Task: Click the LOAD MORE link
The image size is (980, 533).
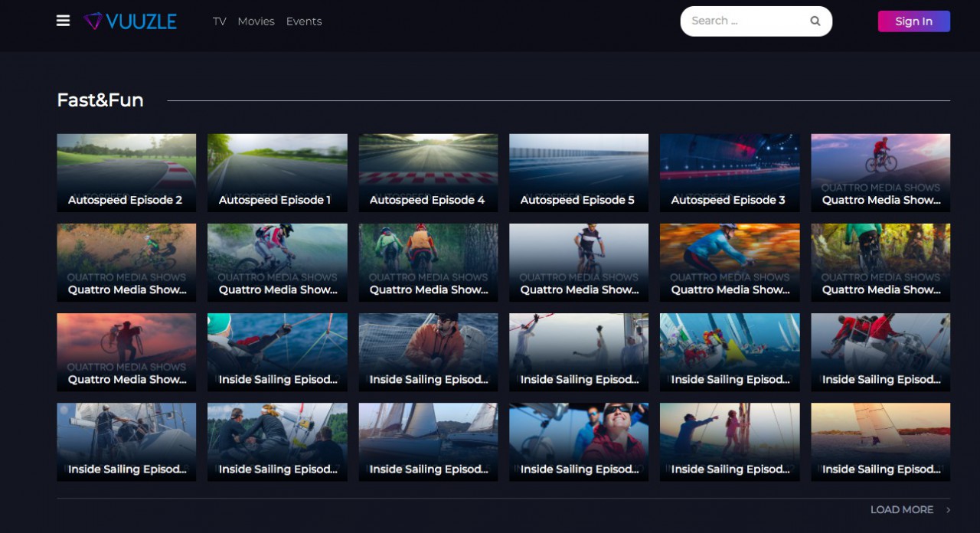Action: pyautogui.click(x=901, y=510)
